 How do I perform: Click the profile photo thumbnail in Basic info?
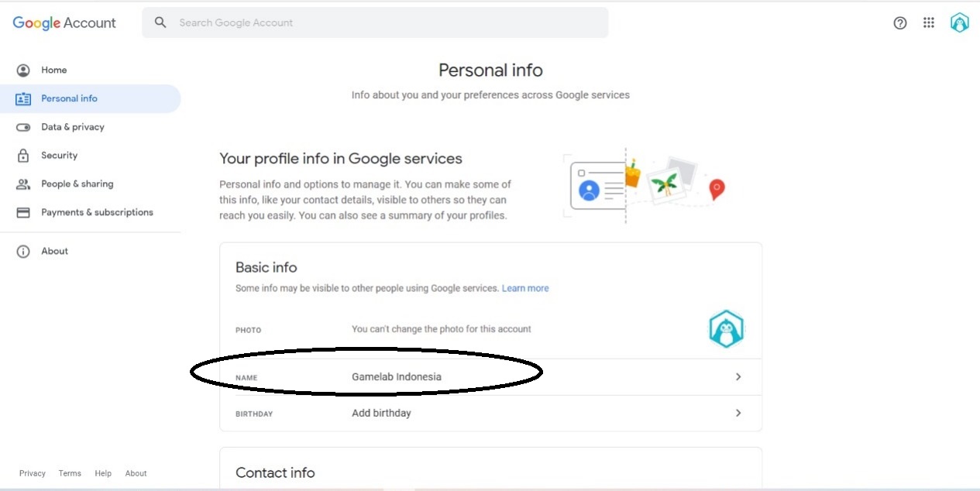click(x=726, y=329)
